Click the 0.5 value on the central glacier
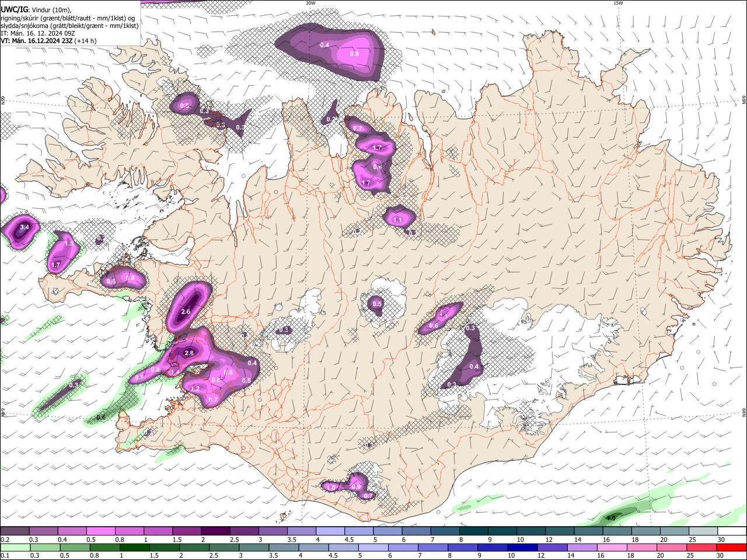 [x=377, y=304]
